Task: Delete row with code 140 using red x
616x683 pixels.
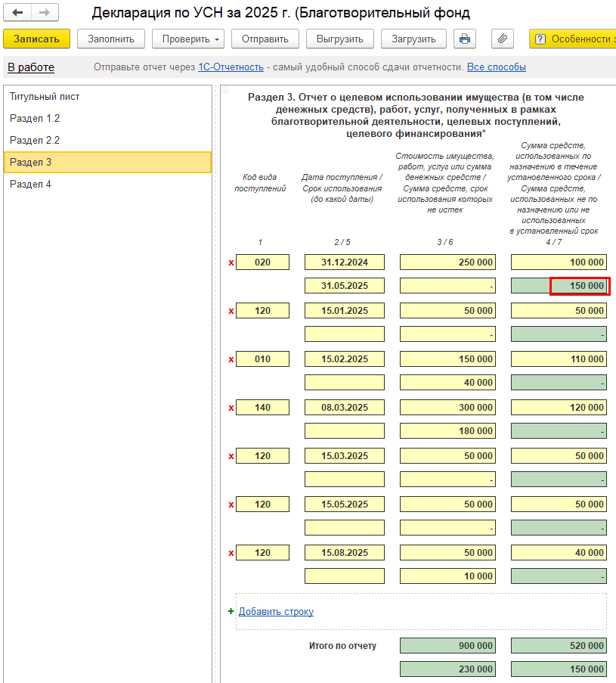Action: point(231,408)
